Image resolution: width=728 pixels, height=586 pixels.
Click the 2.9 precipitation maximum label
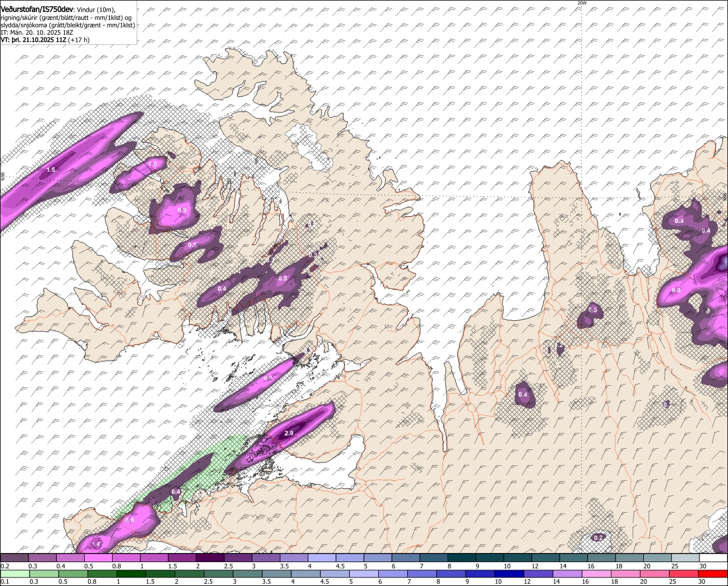pos(288,434)
